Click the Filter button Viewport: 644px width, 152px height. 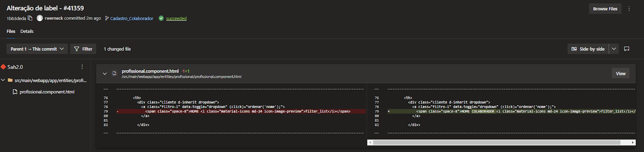pyautogui.click(x=83, y=49)
